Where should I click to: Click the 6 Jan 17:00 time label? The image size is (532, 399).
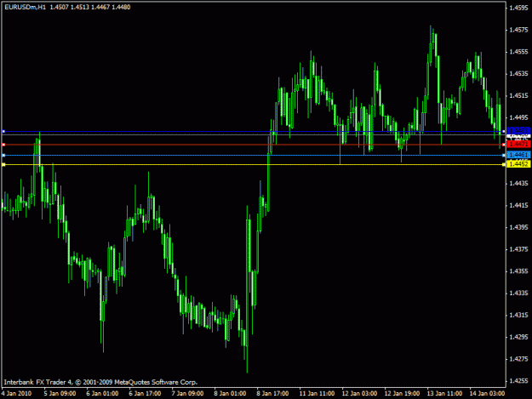click(x=145, y=393)
